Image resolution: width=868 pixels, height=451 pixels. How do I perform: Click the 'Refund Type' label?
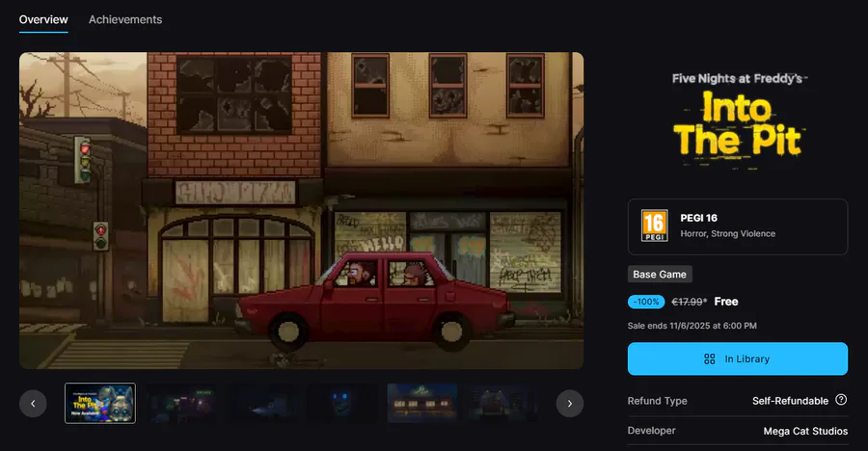click(657, 401)
